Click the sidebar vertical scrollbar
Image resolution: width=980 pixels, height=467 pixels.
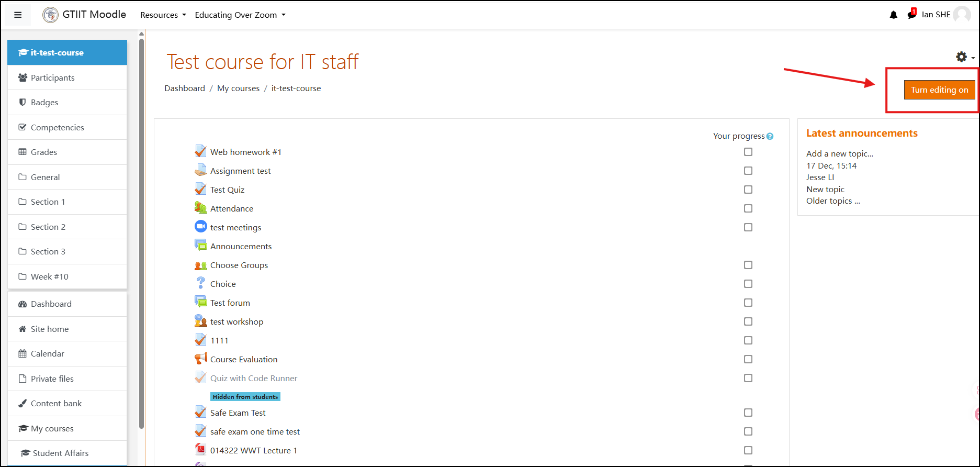141,230
